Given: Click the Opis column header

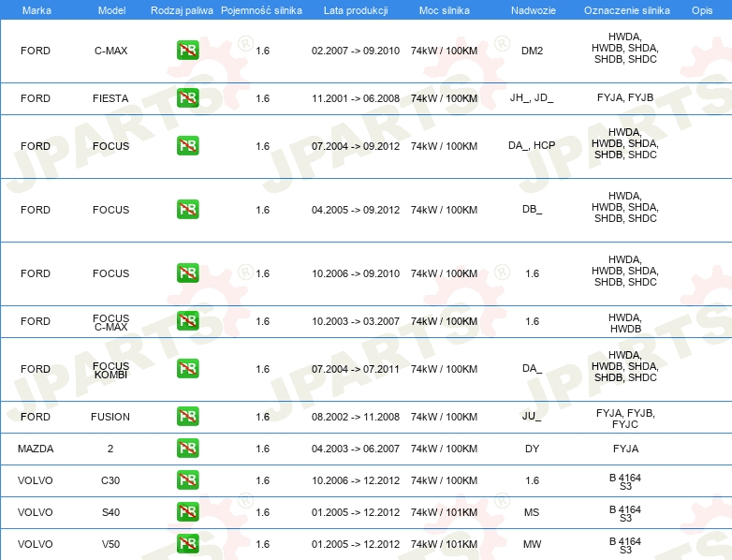Looking at the screenshot, I should pyautogui.click(x=702, y=10).
